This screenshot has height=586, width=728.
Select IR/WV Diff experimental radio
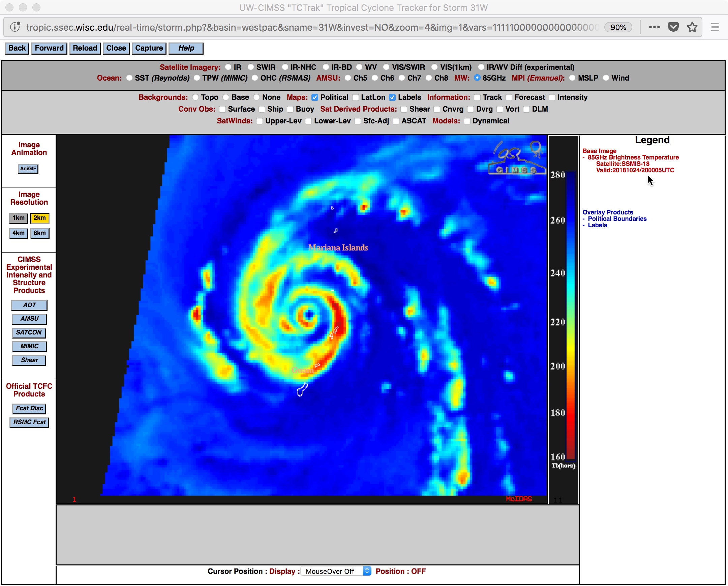point(481,67)
